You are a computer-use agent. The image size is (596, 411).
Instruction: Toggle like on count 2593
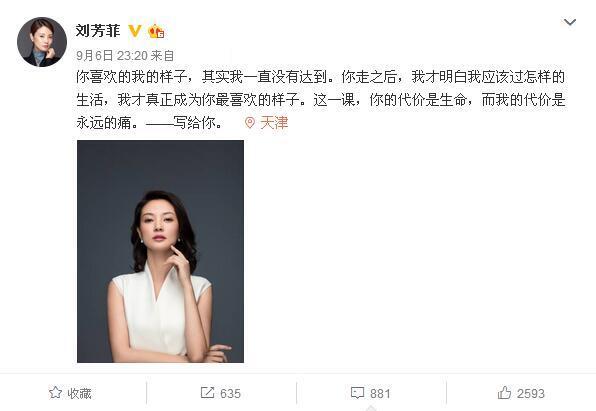coord(531,394)
